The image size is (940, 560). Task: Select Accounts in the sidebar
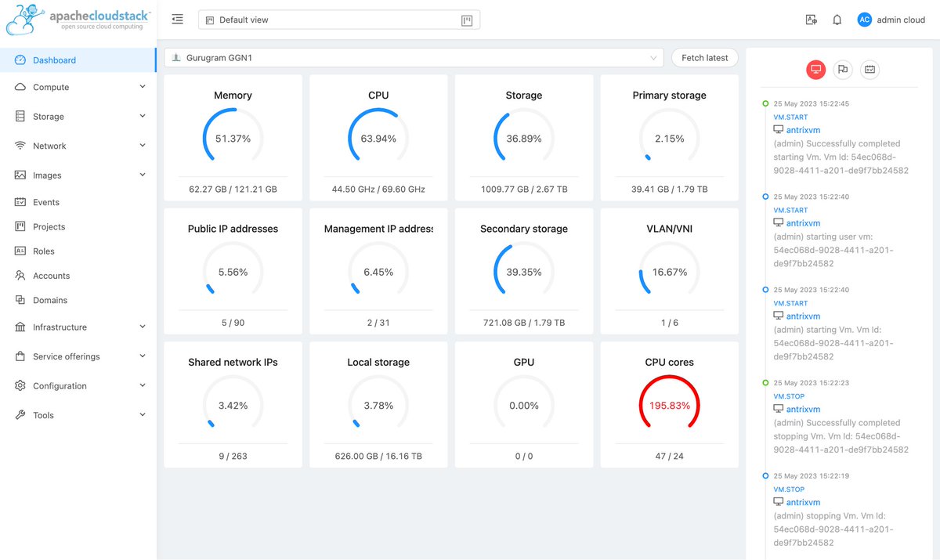pyautogui.click(x=52, y=275)
